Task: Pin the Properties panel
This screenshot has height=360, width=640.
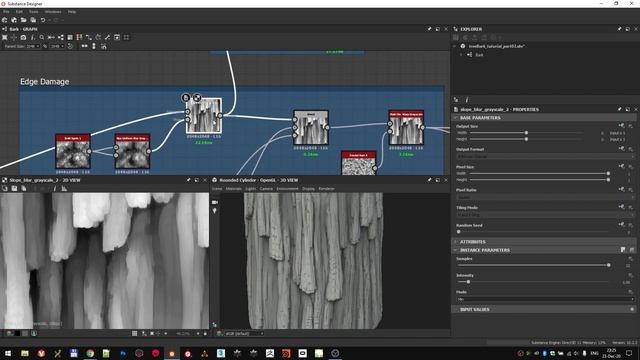Action: (x=619, y=109)
